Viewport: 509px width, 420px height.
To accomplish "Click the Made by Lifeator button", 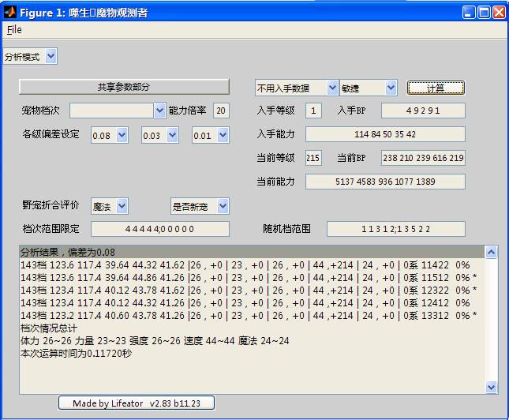I will 136,403.
